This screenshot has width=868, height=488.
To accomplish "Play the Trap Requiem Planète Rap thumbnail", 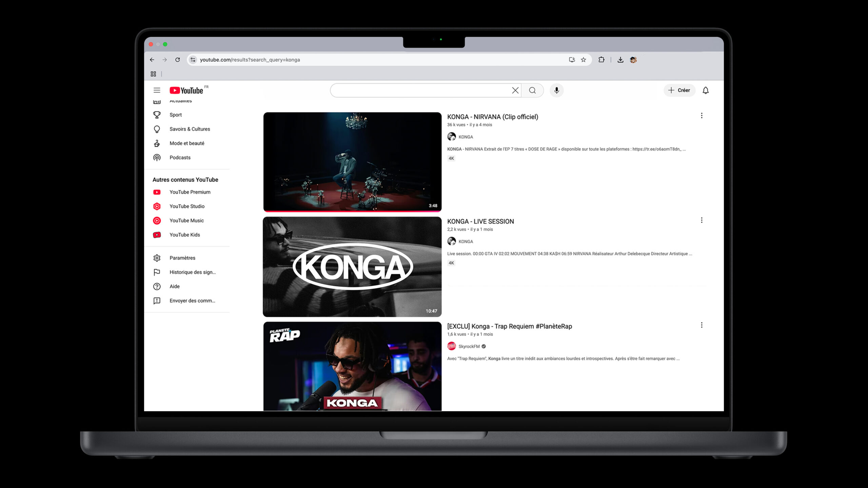I will [x=352, y=366].
